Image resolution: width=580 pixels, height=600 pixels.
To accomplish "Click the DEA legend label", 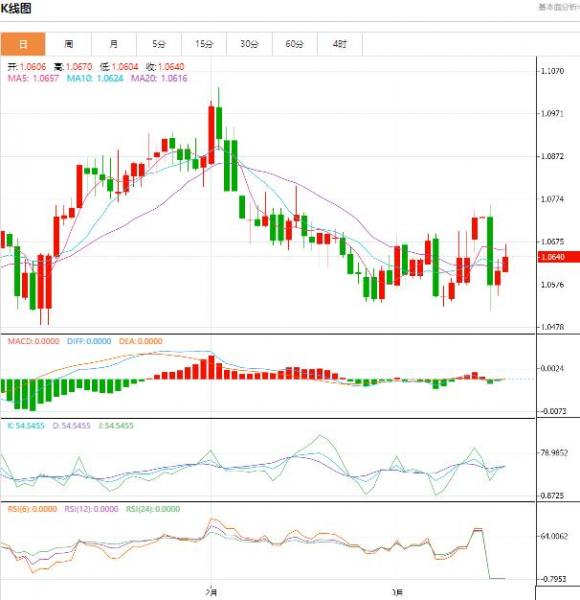I will [x=141, y=341].
